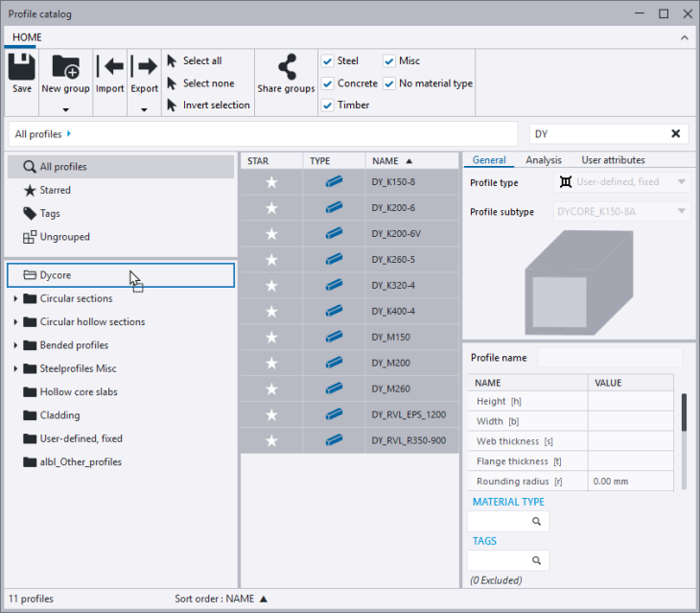Click the Save floppy disk icon
This screenshot has height=613, width=700.
pyautogui.click(x=21, y=66)
